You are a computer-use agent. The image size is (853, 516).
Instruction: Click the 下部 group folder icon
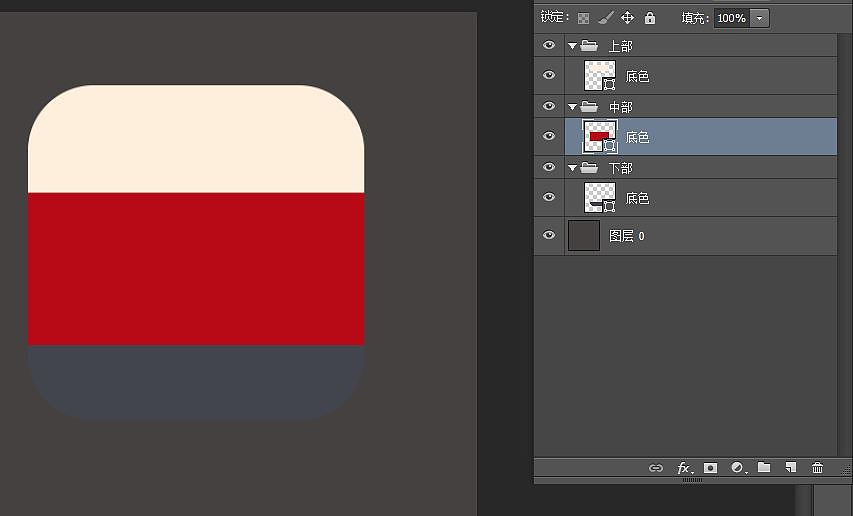pos(589,167)
